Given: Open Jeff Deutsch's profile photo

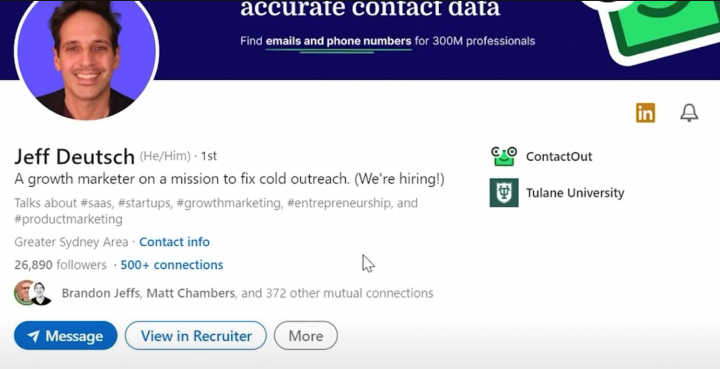Looking at the screenshot, I should [x=87, y=53].
